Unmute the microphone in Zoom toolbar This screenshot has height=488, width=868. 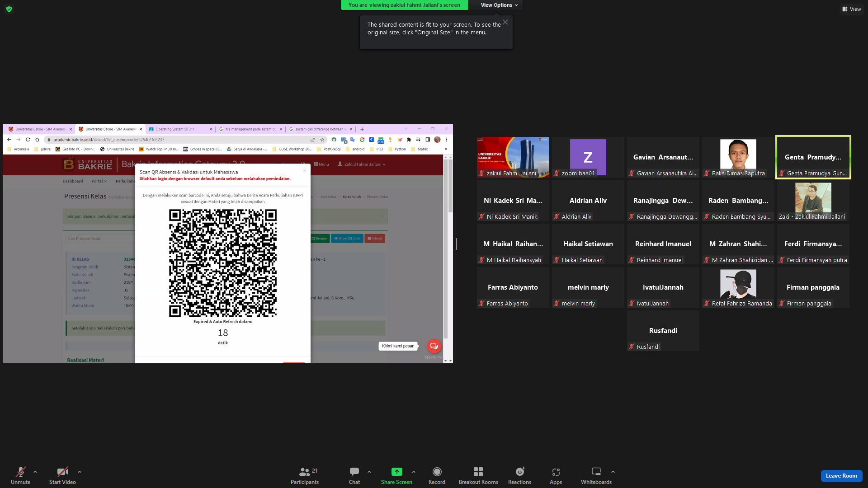point(20,475)
